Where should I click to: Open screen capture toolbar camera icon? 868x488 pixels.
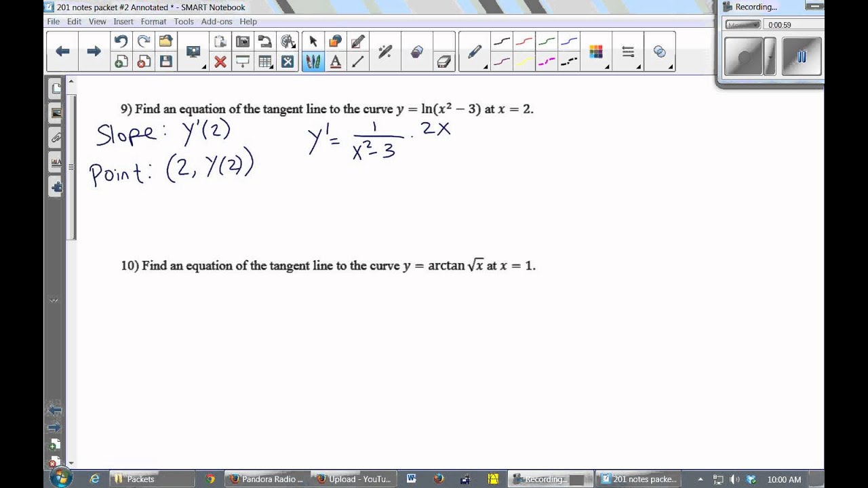pos(242,41)
